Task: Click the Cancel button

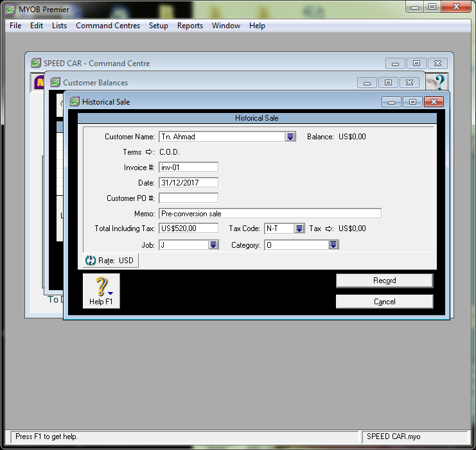Action: click(x=384, y=302)
